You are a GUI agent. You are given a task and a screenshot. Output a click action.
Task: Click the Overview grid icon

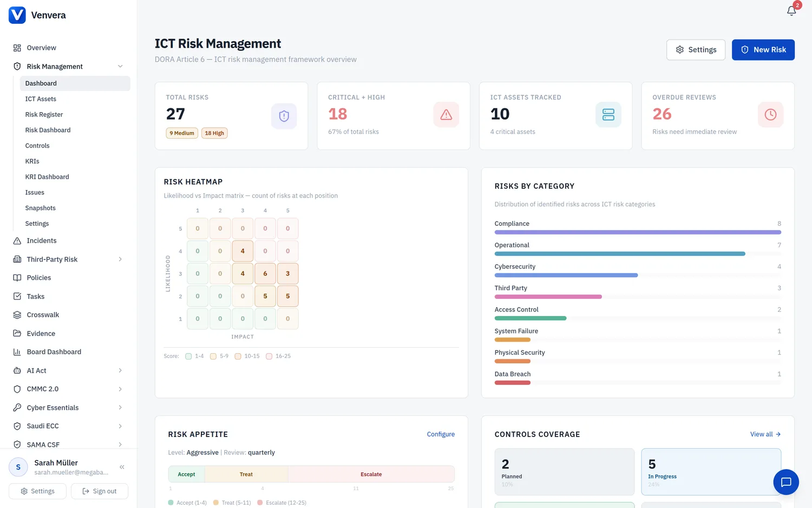tap(17, 48)
